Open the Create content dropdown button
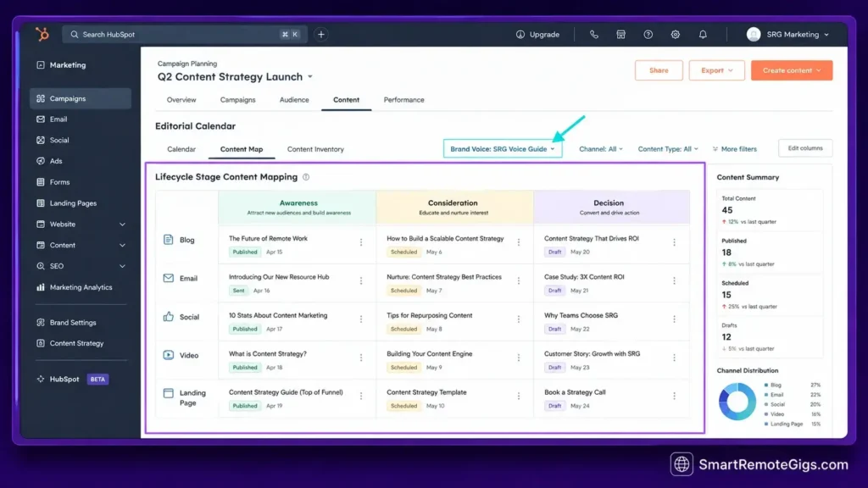The height and width of the screenshot is (488, 868). 792,70
